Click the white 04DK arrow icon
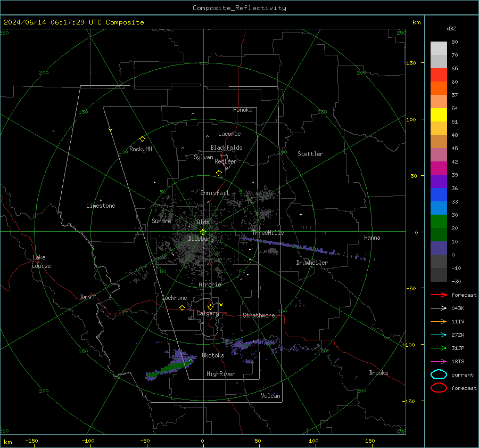 [x=439, y=308]
